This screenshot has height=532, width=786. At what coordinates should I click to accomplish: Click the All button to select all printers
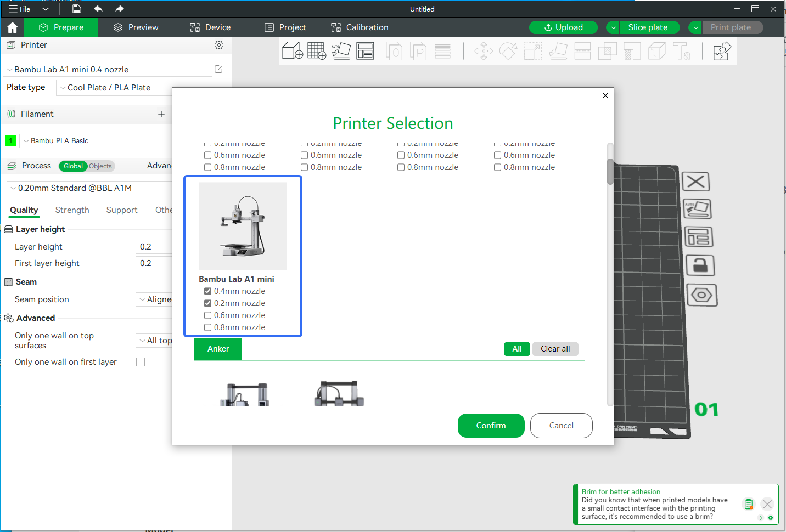(x=517, y=349)
